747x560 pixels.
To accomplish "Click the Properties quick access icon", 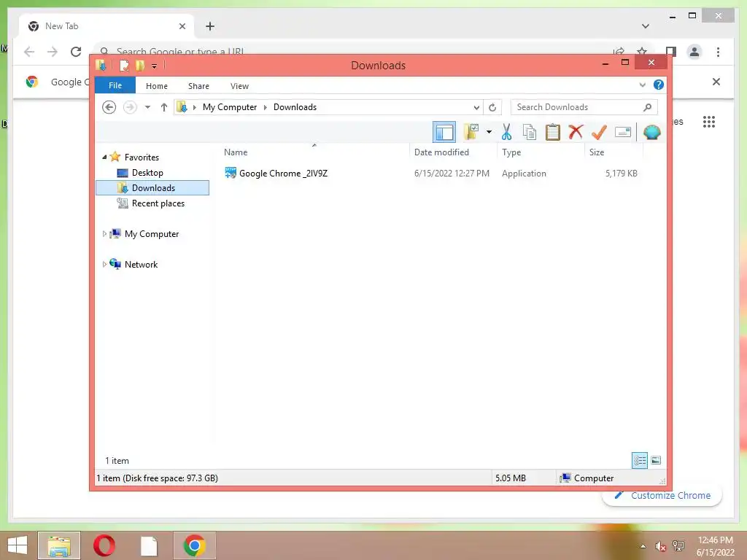I will (124, 65).
